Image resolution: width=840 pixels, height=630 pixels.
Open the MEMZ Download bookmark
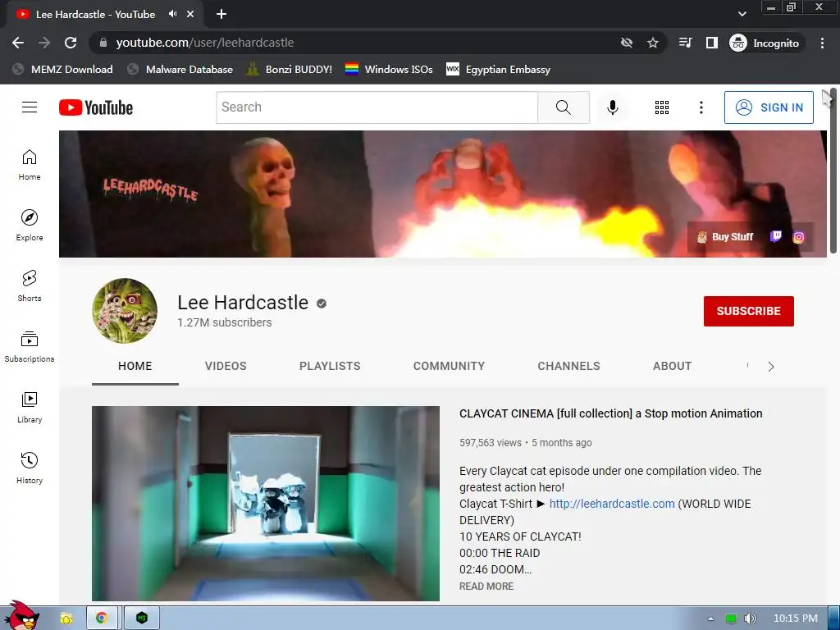[63, 69]
